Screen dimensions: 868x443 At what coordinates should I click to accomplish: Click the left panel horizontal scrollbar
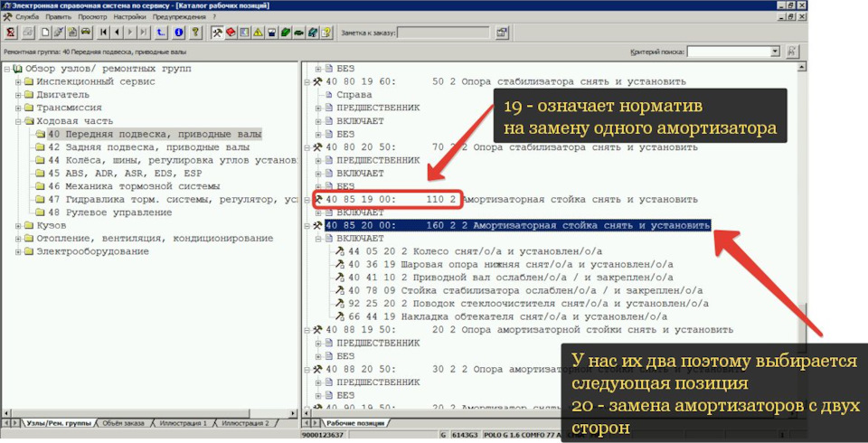[x=150, y=413]
